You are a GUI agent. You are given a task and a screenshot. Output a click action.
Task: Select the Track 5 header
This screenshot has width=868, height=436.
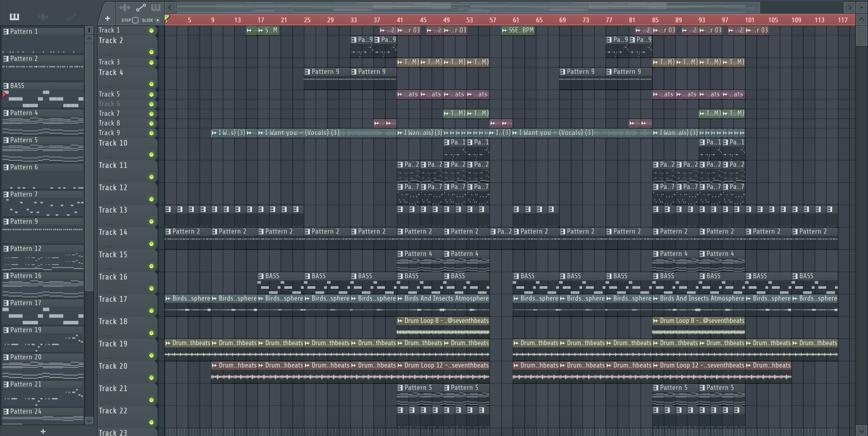pyautogui.click(x=128, y=94)
